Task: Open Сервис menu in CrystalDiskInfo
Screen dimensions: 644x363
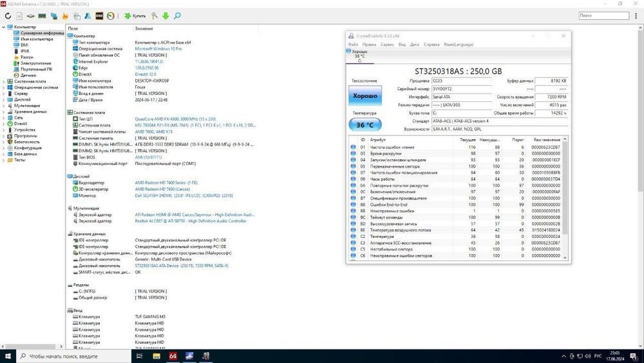Action: tap(387, 44)
